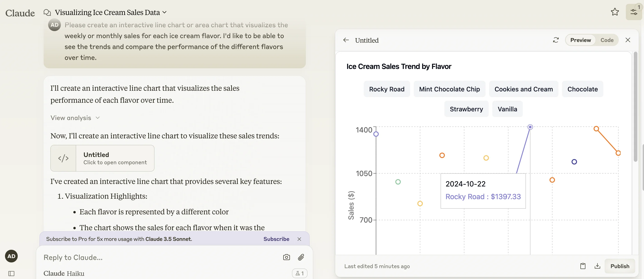The image size is (644, 279).
Task: Switch to the Code tab
Action: click(607, 40)
